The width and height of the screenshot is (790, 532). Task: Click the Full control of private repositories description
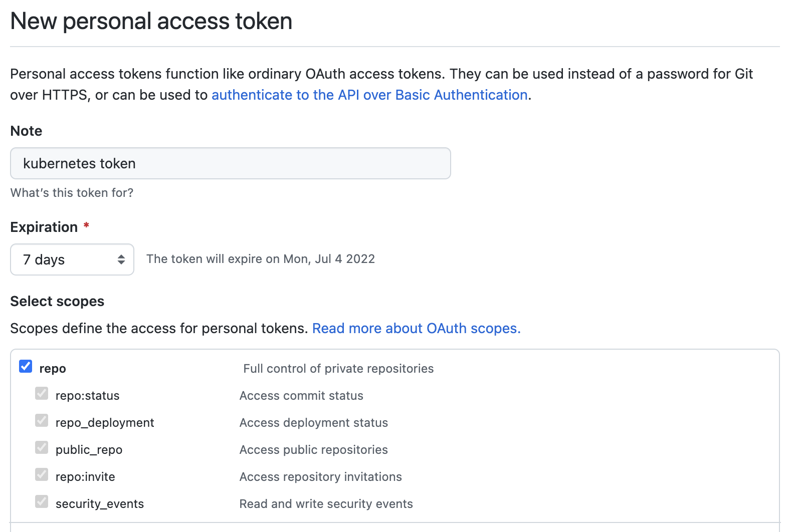[x=338, y=368]
